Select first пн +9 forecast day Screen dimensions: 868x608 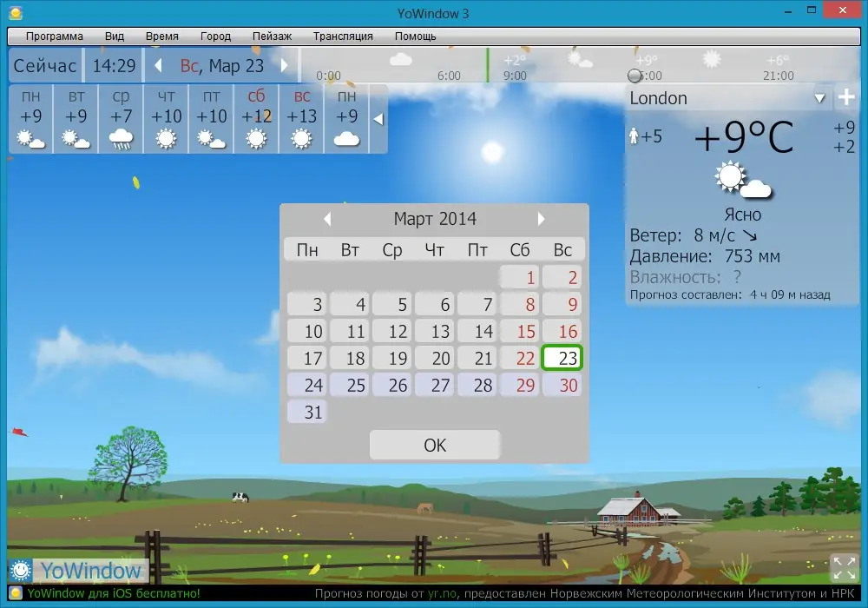31,118
